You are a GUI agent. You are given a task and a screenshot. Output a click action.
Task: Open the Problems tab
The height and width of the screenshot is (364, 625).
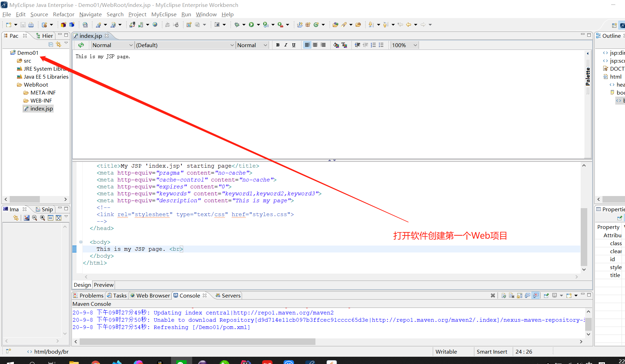coord(91,295)
